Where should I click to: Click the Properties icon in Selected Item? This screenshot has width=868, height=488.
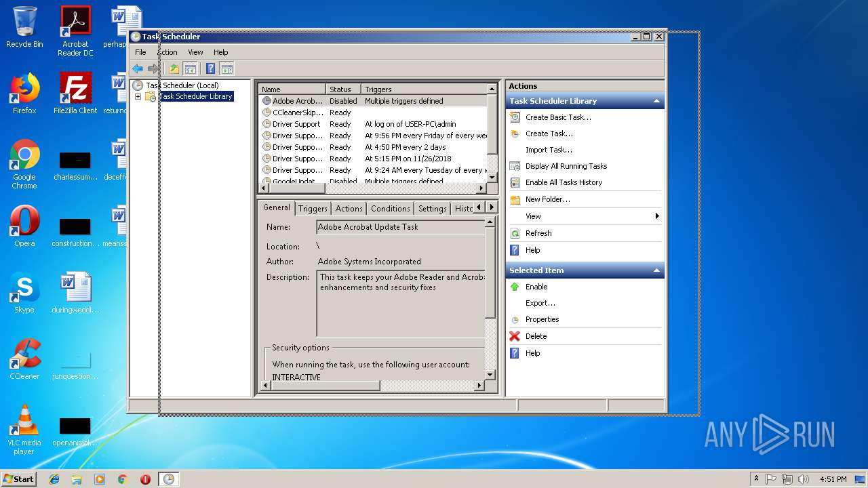[x=515, y=319]
